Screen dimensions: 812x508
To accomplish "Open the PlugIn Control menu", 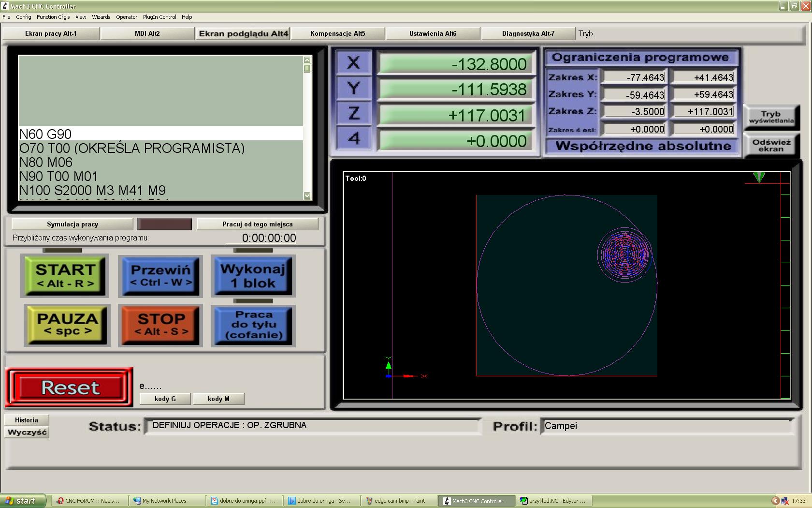I will [159, 17].
